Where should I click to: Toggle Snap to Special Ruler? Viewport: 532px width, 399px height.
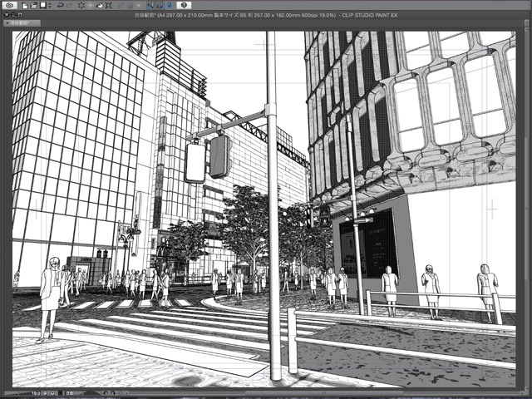coord(160,6)
